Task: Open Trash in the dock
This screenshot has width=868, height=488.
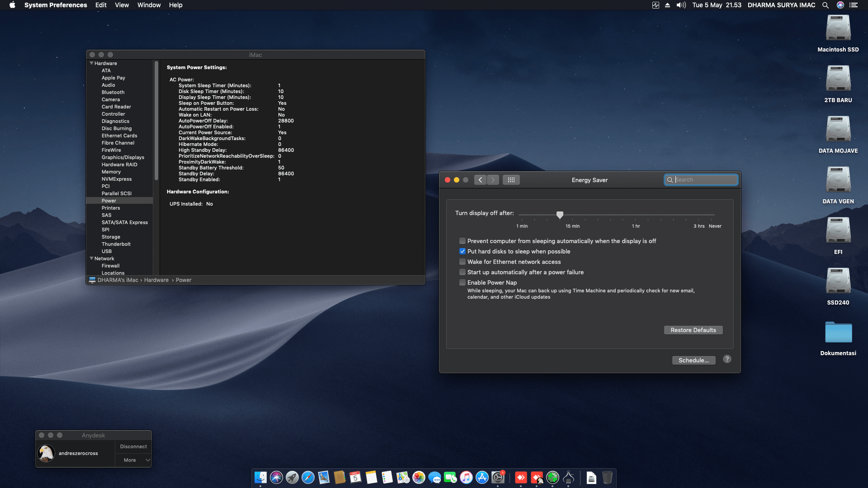Action: coord(607,477)
